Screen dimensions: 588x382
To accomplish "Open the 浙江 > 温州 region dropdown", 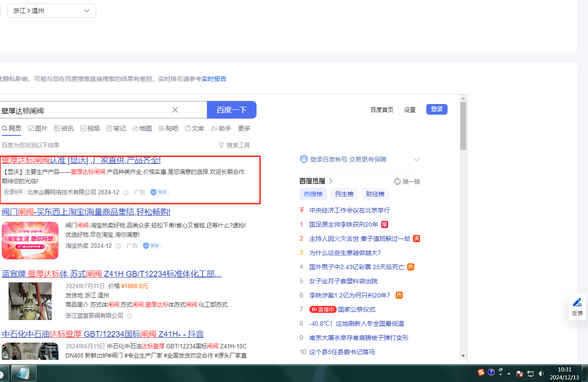I will tap(51, 11).
